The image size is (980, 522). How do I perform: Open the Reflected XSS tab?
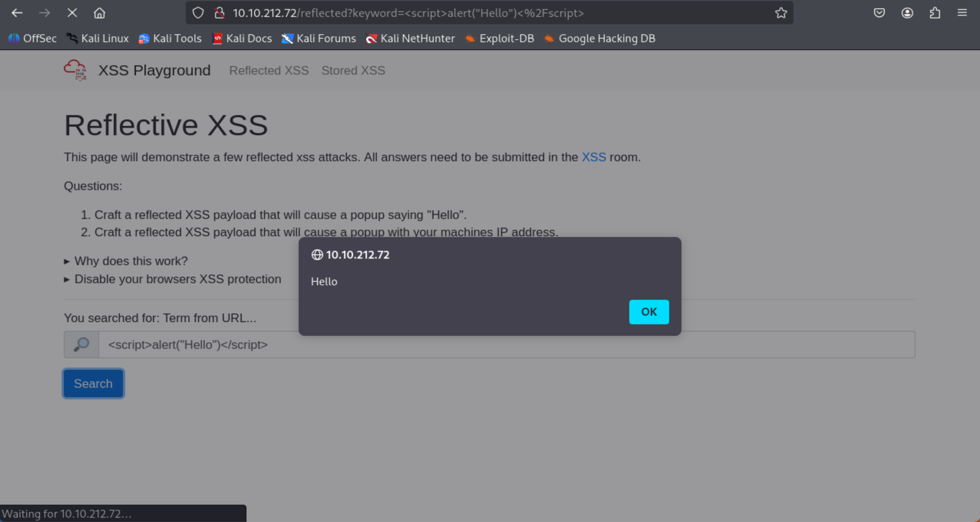pos(269,70)
